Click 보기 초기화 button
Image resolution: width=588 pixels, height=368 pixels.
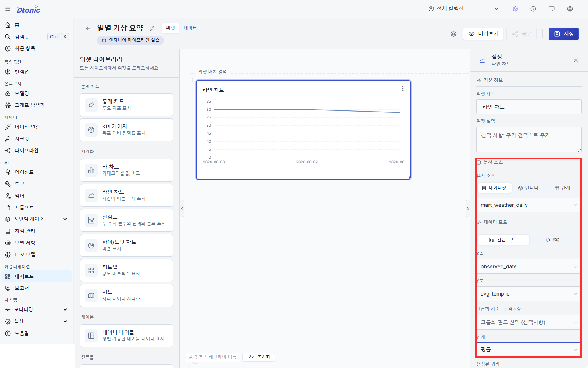coord(259,357)
